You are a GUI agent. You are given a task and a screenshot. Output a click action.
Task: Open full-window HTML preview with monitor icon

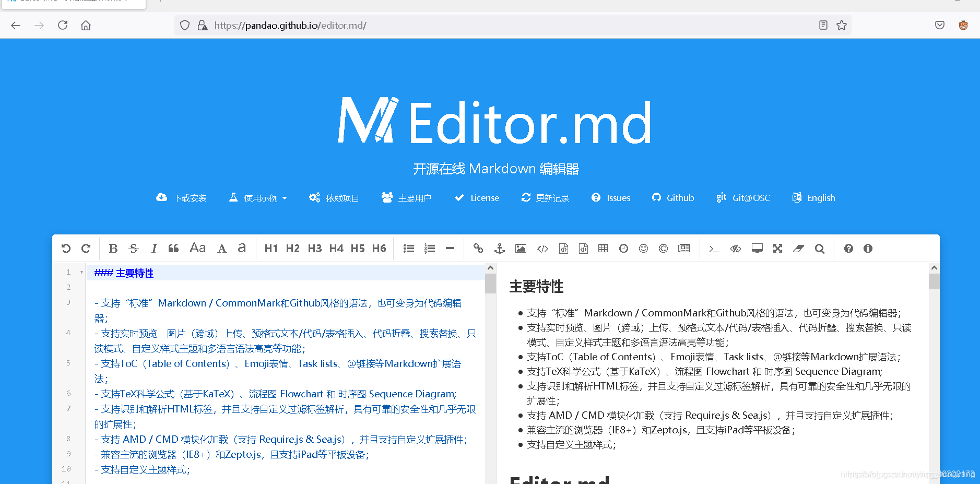(x=757, y=249)
